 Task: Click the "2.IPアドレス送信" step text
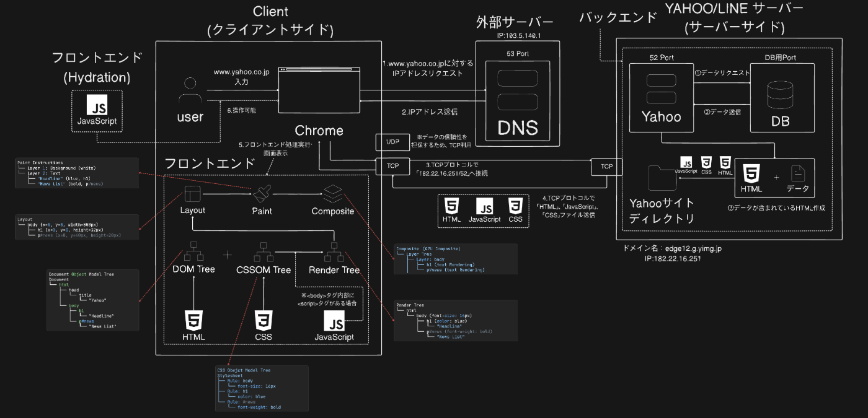pyautogui.click(x=430, y=112)
